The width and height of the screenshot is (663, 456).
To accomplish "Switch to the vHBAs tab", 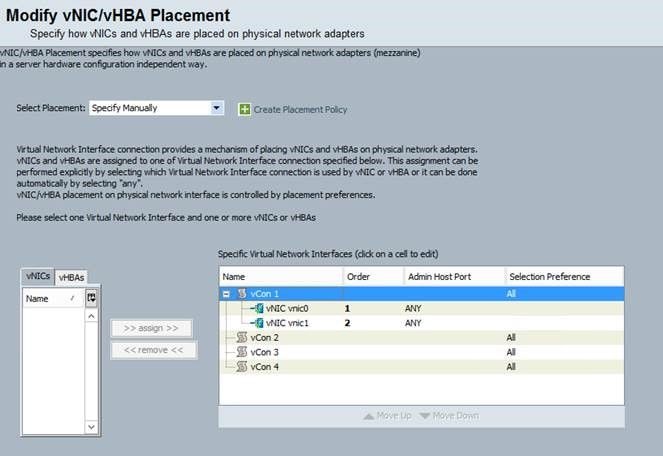I will click(x=71, y=276).
